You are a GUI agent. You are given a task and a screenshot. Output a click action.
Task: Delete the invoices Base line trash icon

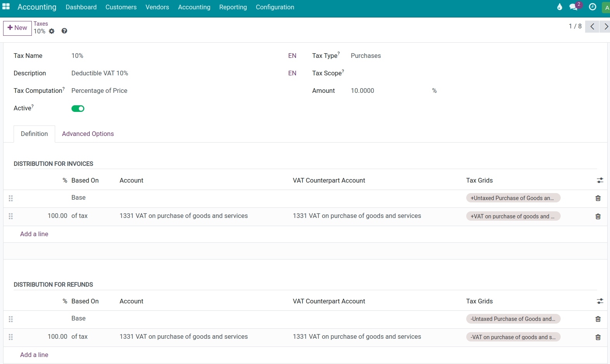coord(598,198)
